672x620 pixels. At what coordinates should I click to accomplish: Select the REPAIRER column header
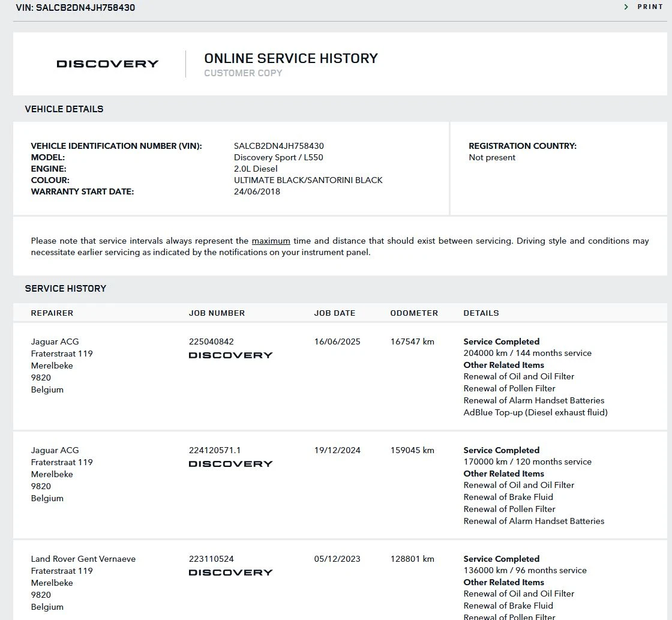click(x=52, y=313)
